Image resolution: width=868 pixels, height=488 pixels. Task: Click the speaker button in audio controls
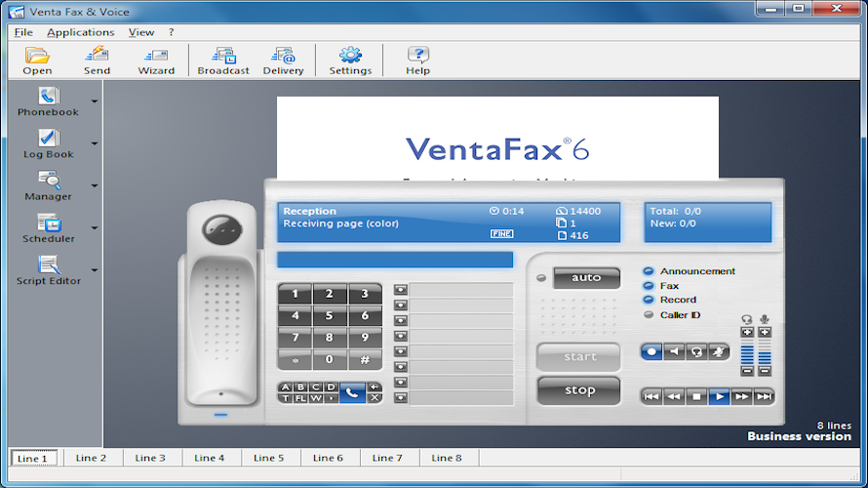[674, 351]
